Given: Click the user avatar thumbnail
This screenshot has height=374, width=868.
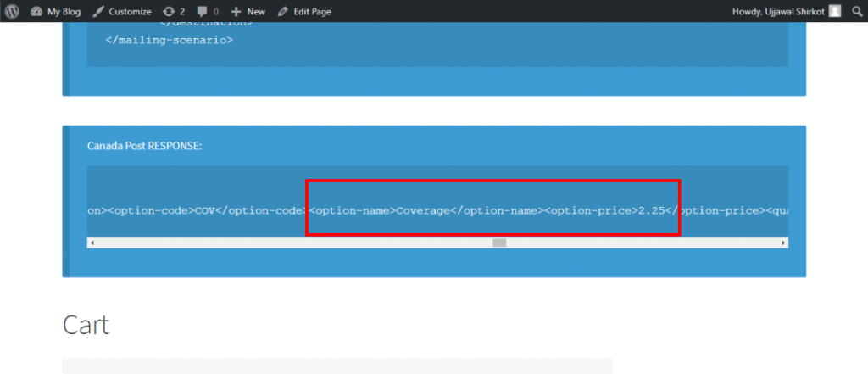Looking at the screenshot, I should coord(835,11).
